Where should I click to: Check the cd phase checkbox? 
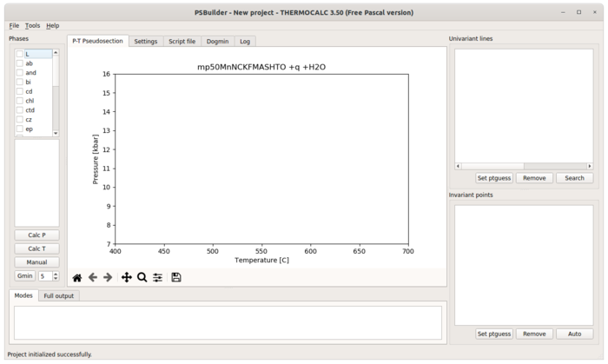tap(20, 91)
